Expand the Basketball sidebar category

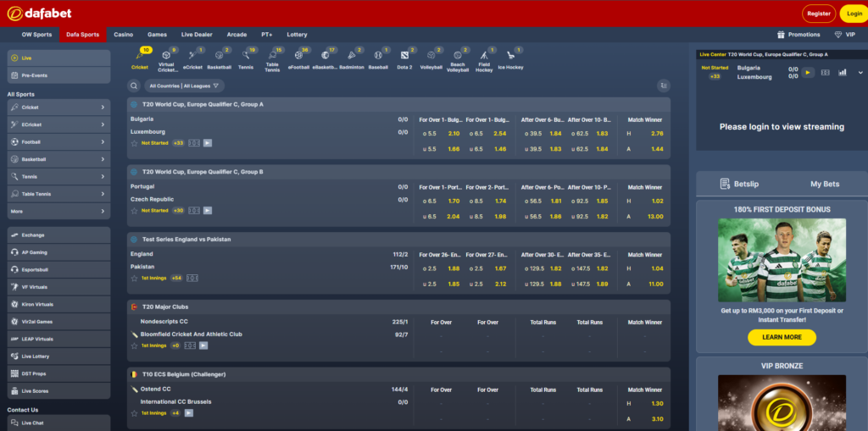[x=58, y=159]
